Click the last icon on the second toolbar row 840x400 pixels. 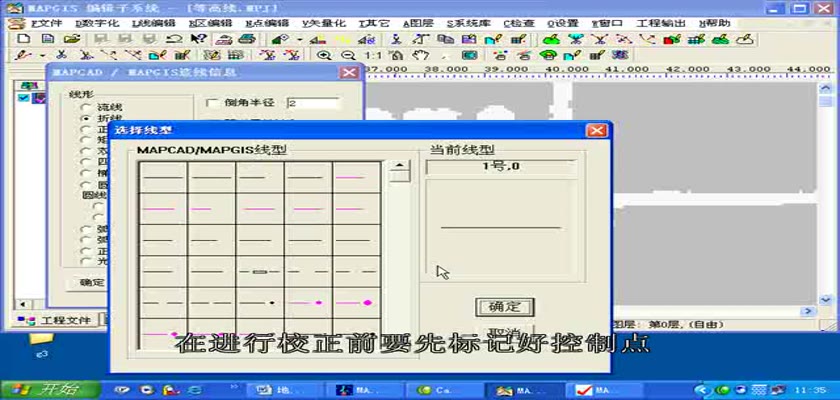click(620, 55)
